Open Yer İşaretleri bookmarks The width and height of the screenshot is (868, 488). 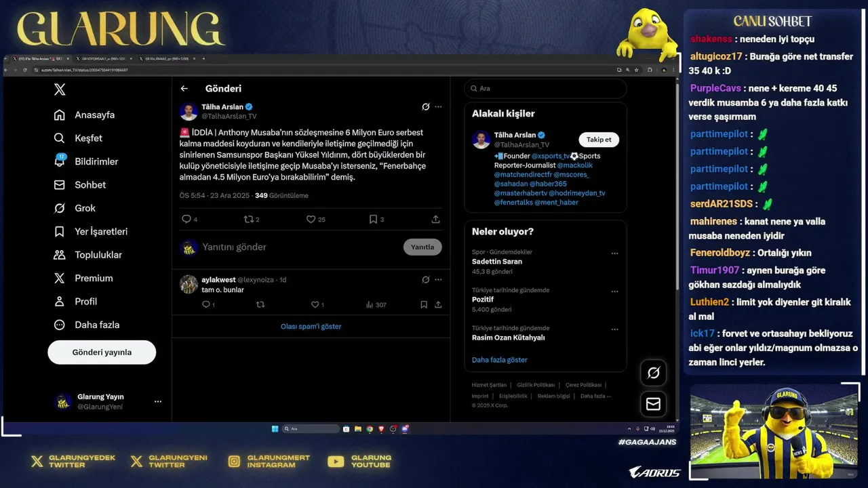click(91, 232)
